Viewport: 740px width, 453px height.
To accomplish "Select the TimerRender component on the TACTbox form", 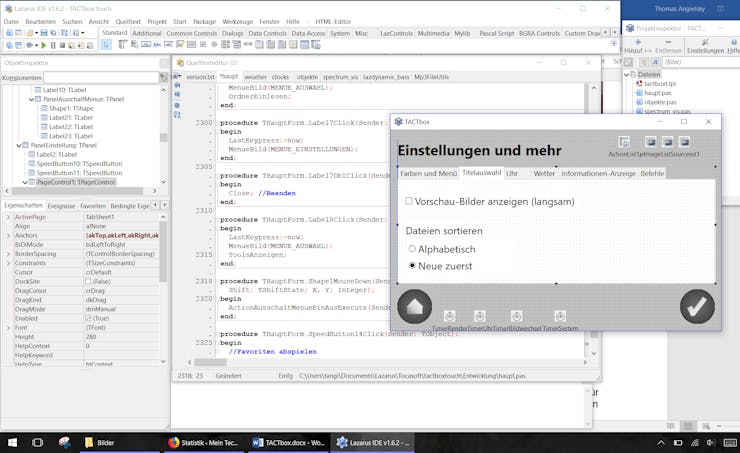I will [x=450, y=316].
